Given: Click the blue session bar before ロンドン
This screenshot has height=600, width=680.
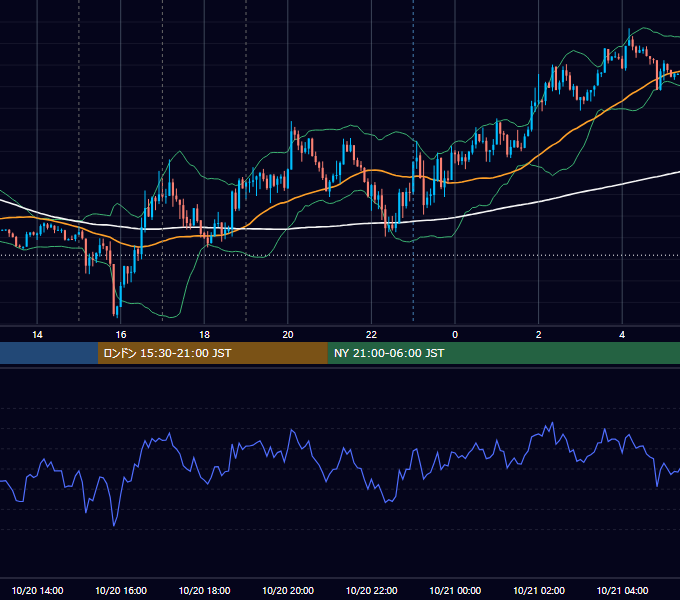Looking at the screenshot, I should [49, 353].
